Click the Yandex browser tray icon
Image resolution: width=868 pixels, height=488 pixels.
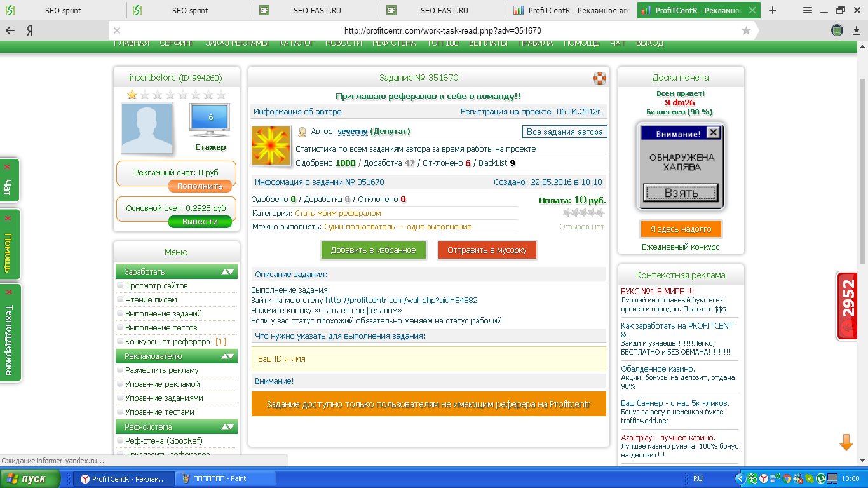pyautogui.click(x=764, y=478)
